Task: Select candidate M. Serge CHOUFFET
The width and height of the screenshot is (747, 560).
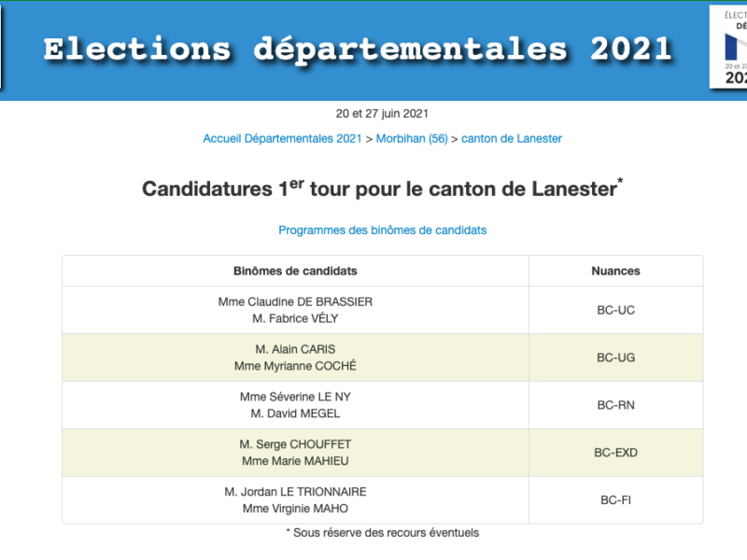Action: click(x=295, y=444)
